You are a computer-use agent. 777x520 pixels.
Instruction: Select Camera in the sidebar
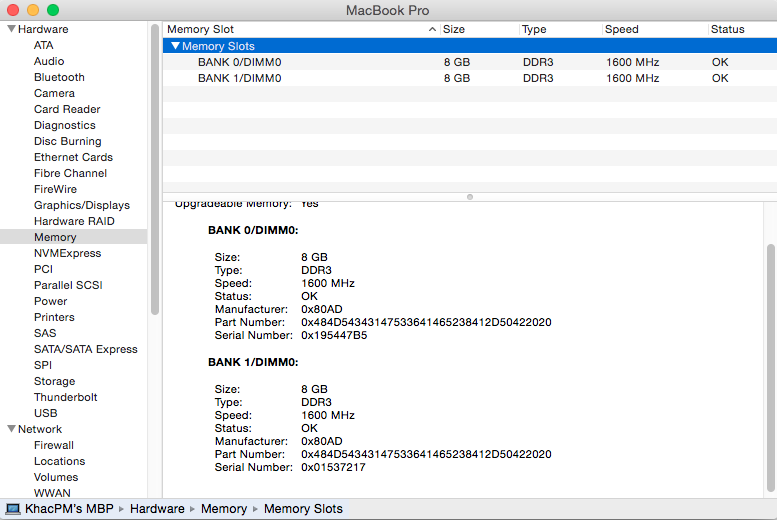pos(54,93)
